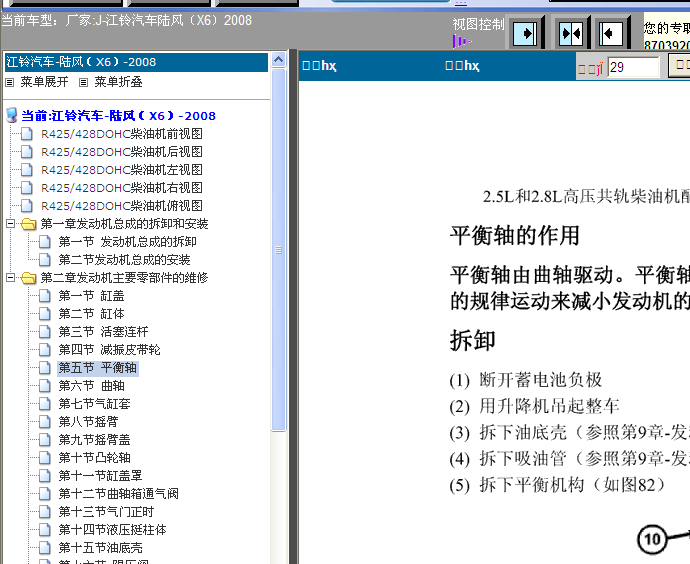Collapse the 第二章发动机主要零部件的维修 node
Image resolution: width=690 pixels, height=564 pixels.
tap(11, 278)
